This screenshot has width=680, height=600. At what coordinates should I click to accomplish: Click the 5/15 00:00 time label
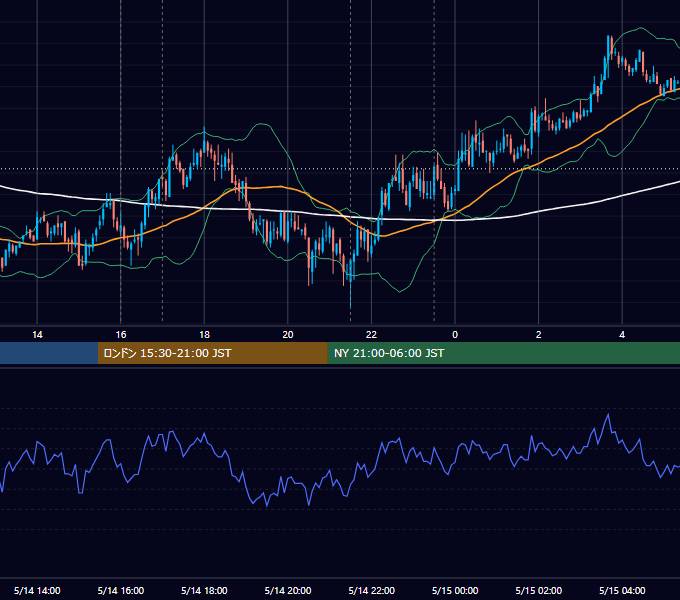455,590
